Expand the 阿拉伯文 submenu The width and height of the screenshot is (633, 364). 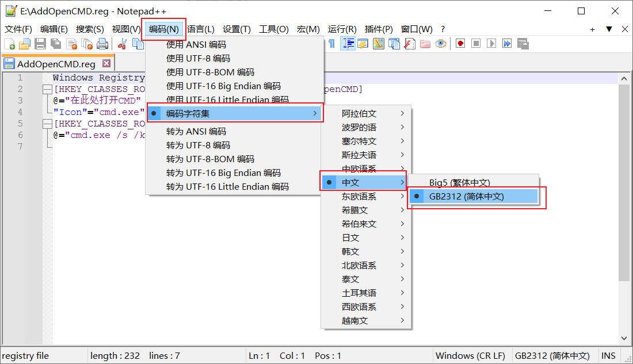(366, 113)
